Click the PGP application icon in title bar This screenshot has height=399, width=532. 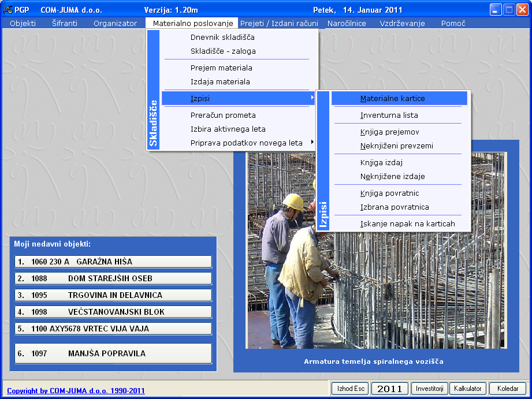tap(8, 10)
